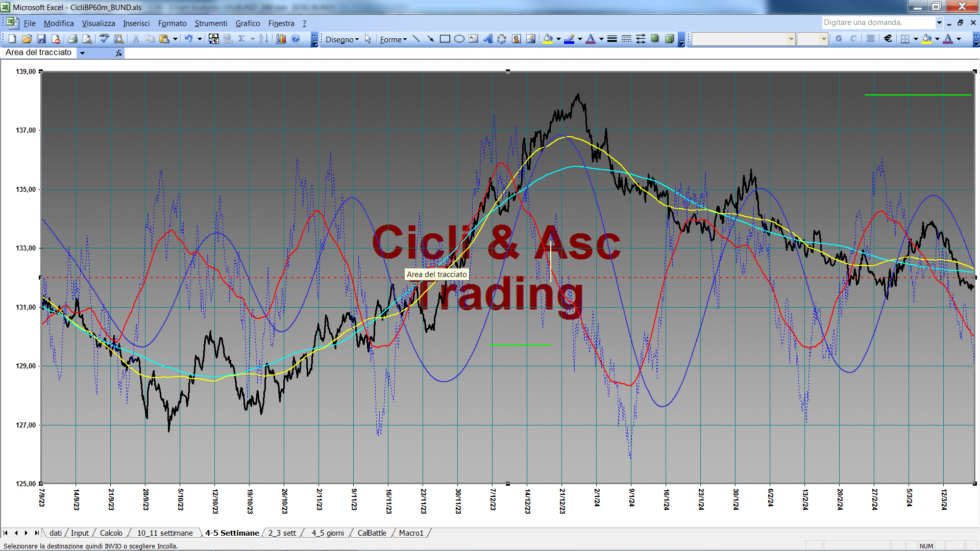Open the Visualizza menu

(x=99, y=23)
